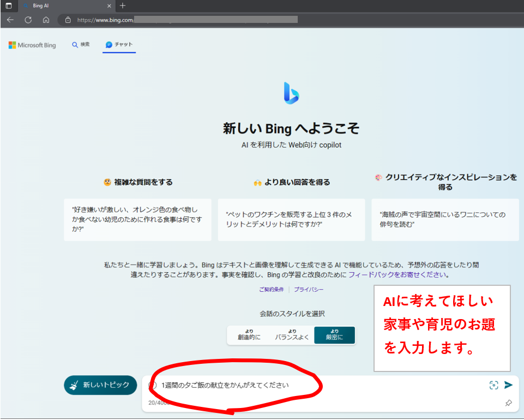524x420 pixels.
Task: Go to the browser home icon
Action: pyautogui.click(x=46, y=20)
